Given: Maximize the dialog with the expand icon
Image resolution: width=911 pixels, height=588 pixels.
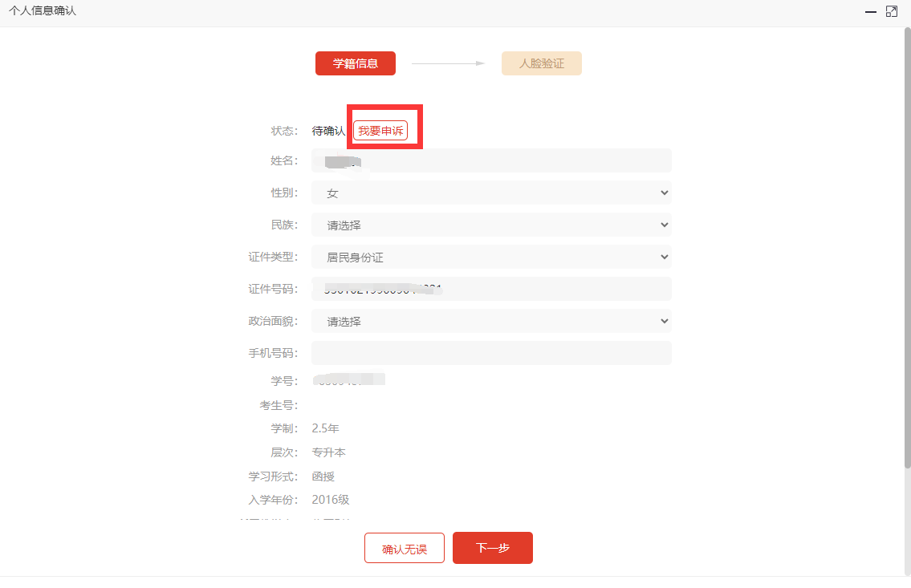Looking at the screenshot, I should (892, 12).
